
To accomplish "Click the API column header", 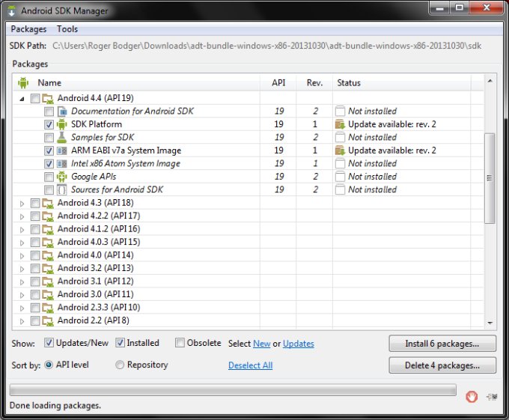I will pyautogui.click(x=278, y=83).
